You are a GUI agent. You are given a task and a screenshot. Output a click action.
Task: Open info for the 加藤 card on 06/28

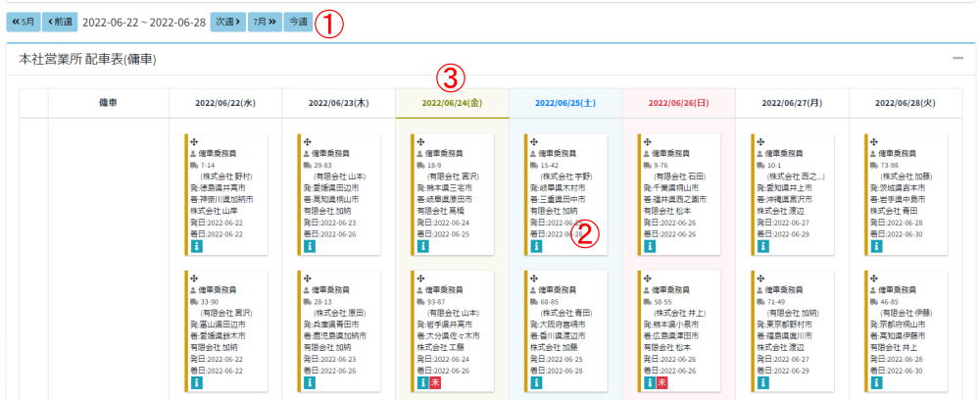tap(878, 247)
